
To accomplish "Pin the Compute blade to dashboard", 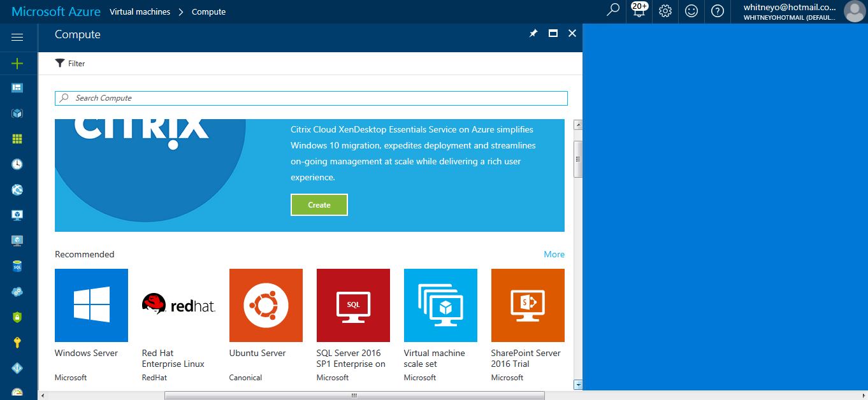I will click(533, 34).
